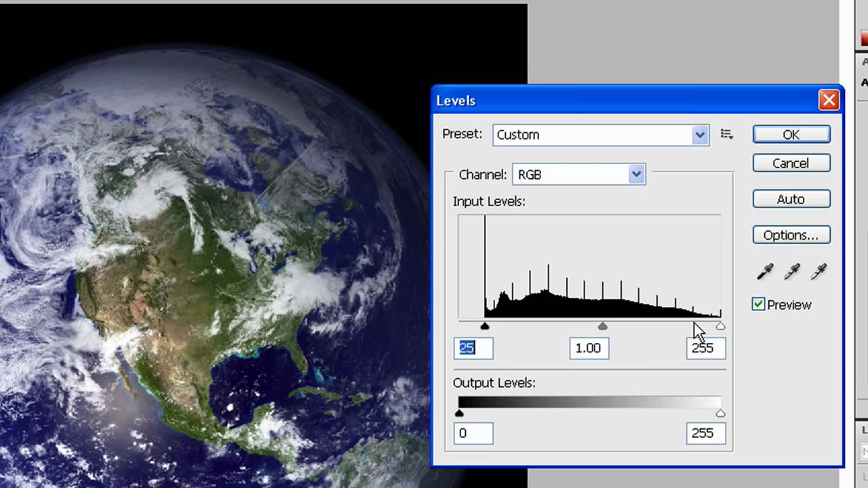Select the set black point eyedropper
868x488 pixels.
point(766,272)
